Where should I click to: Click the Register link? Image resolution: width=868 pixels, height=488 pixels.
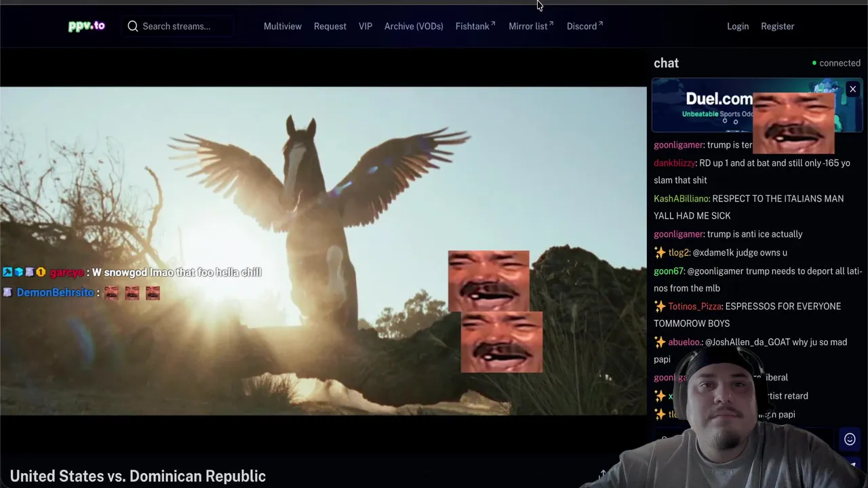coord(777,26)
